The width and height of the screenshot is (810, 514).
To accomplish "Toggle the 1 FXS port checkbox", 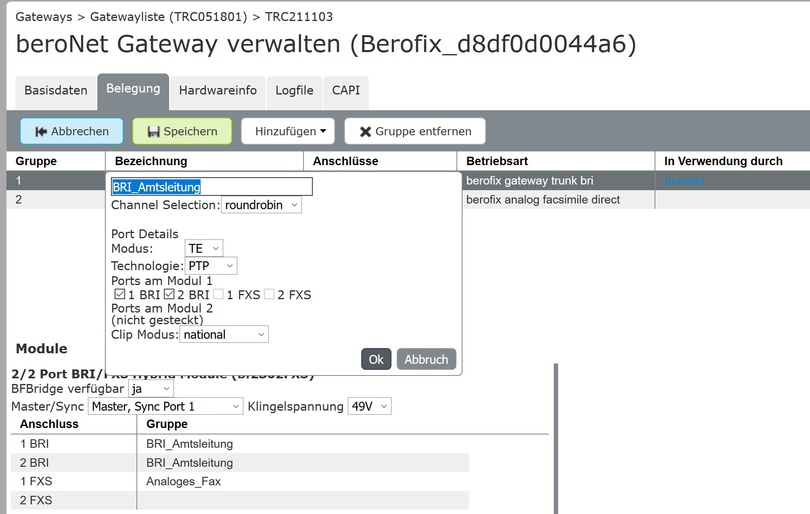I will [x=219, y=294].
